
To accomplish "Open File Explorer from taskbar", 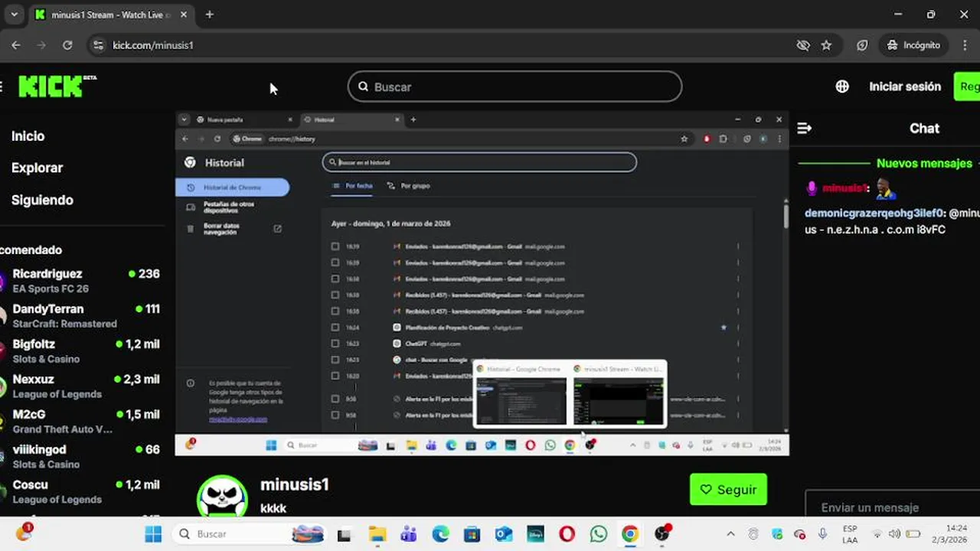I will tap(377, 534).
